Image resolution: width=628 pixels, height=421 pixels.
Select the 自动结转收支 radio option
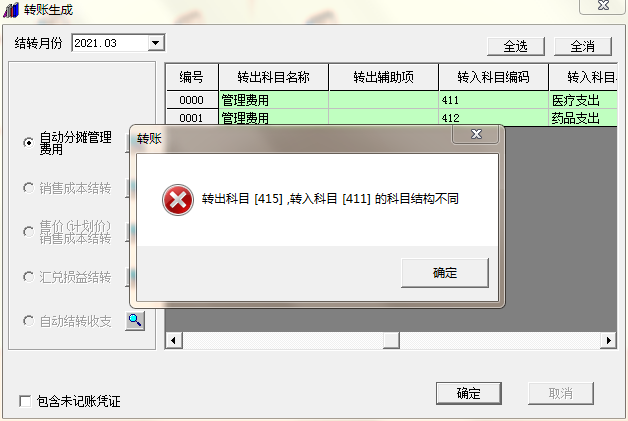pos(28,320)
